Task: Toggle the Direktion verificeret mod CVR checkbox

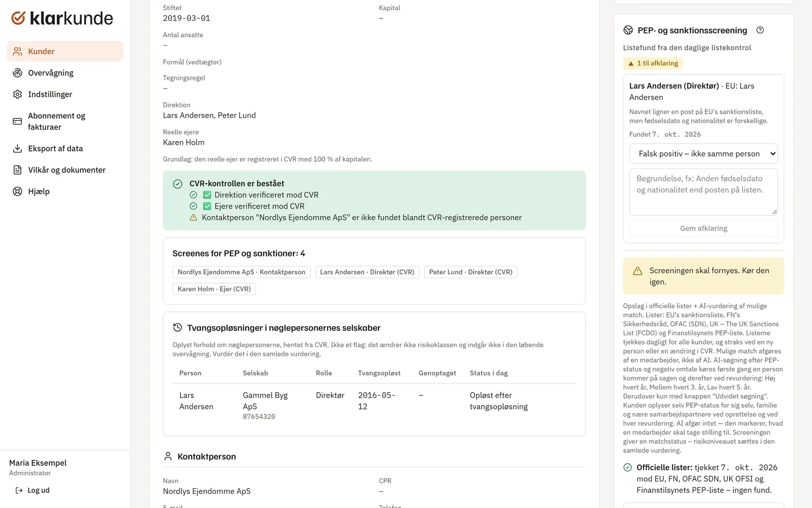Action: (x=207, y=195)
